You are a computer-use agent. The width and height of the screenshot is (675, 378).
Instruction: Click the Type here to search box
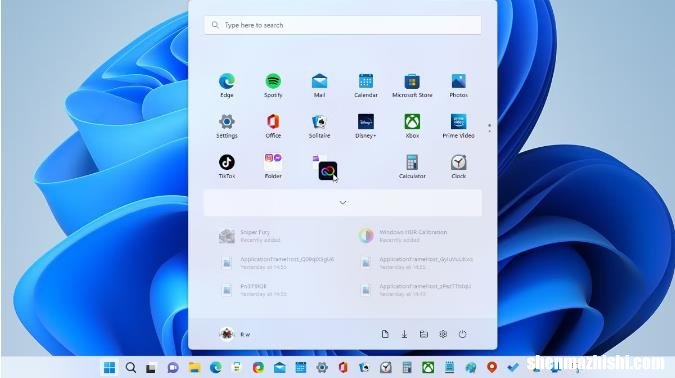click(343, 25)
